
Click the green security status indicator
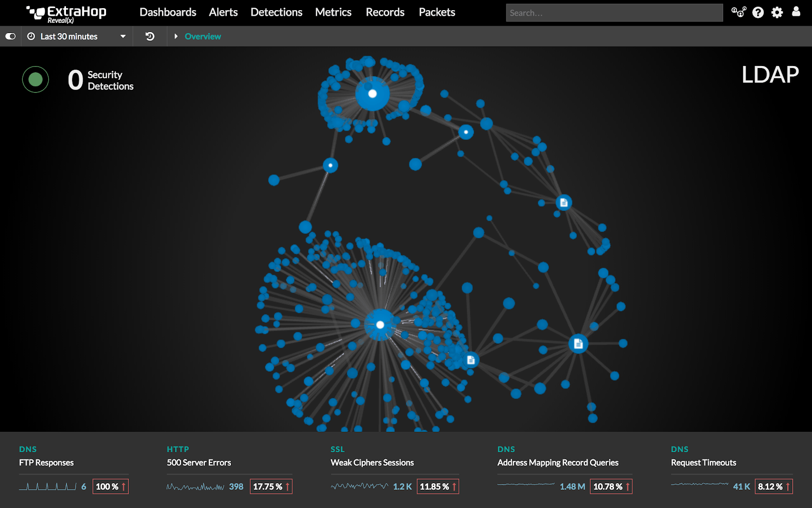pyautogui.click(x=36, y=80)
